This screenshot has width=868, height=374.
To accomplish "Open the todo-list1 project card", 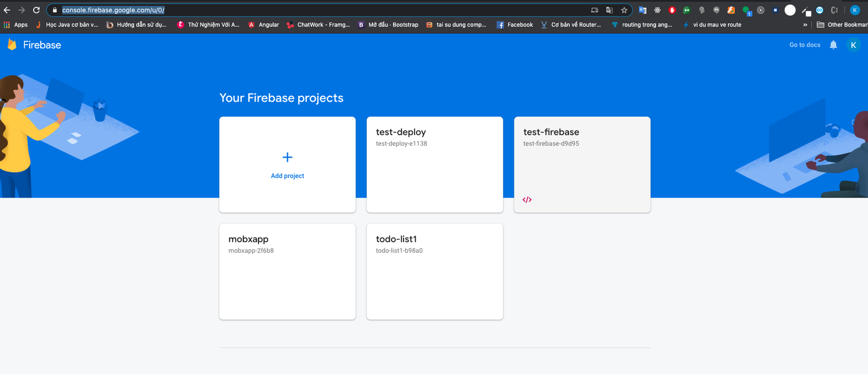I will 435,272.
